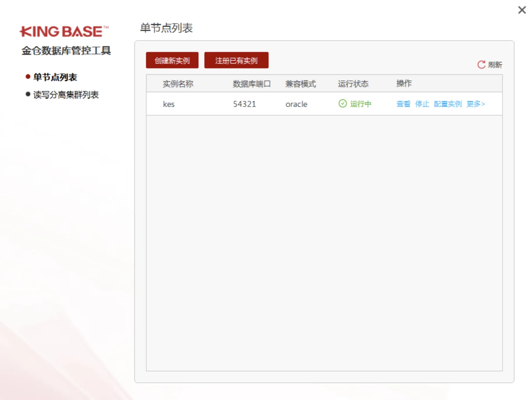Switch to 读写分离集群列表 view
The width and height of the screenshot is (532, 400).
click(66, 95)
